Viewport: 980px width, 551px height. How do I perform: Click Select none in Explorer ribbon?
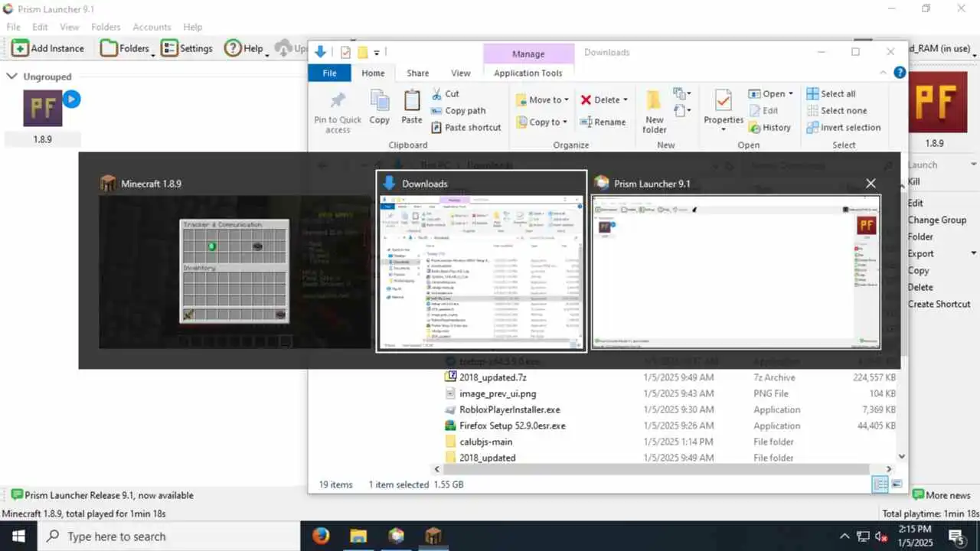[x=836, y=110]
